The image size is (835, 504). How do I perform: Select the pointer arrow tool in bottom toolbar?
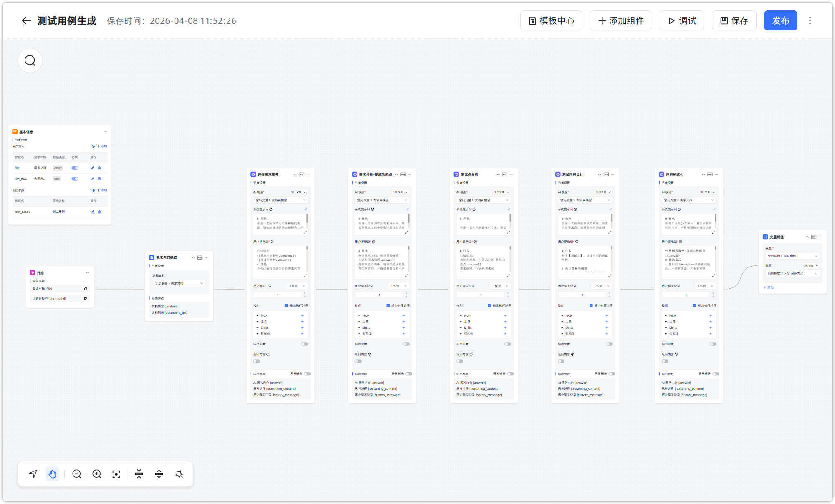33,474
